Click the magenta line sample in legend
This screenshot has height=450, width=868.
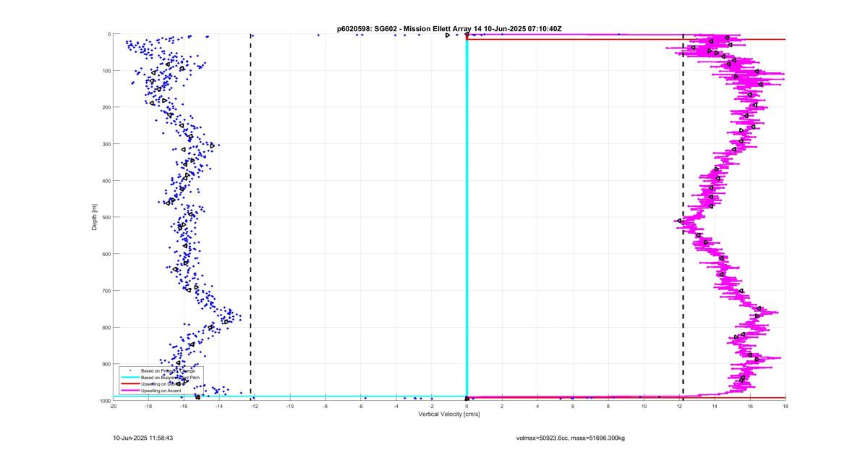[x=129, y=391]
